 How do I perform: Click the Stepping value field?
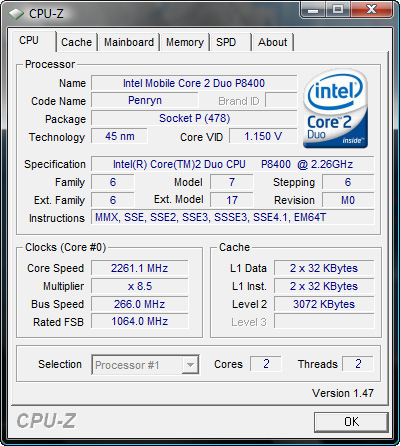pyautogui.click(x=348, y=182)
